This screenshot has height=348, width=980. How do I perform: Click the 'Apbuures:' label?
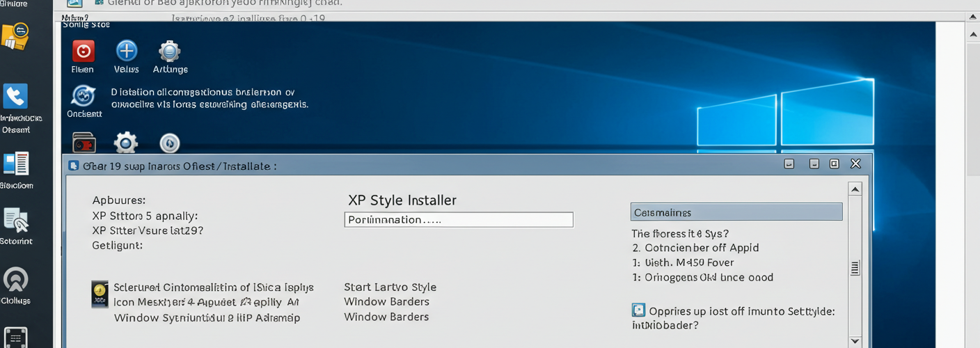[x=118, y=201]
